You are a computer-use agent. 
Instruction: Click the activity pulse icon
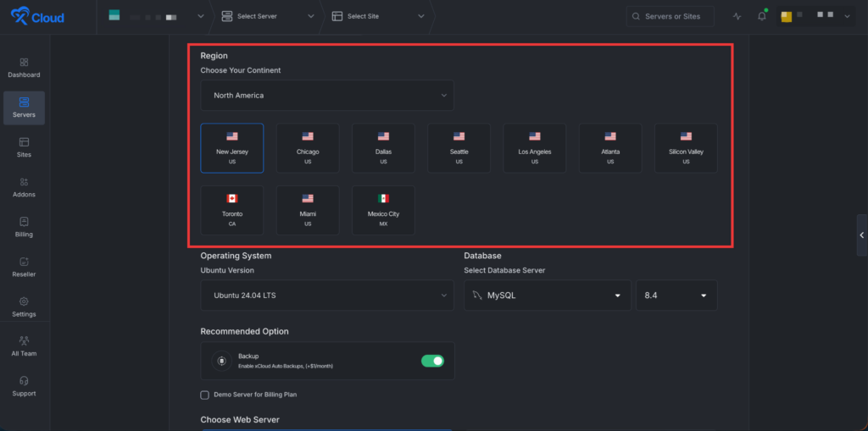point(737,16)
